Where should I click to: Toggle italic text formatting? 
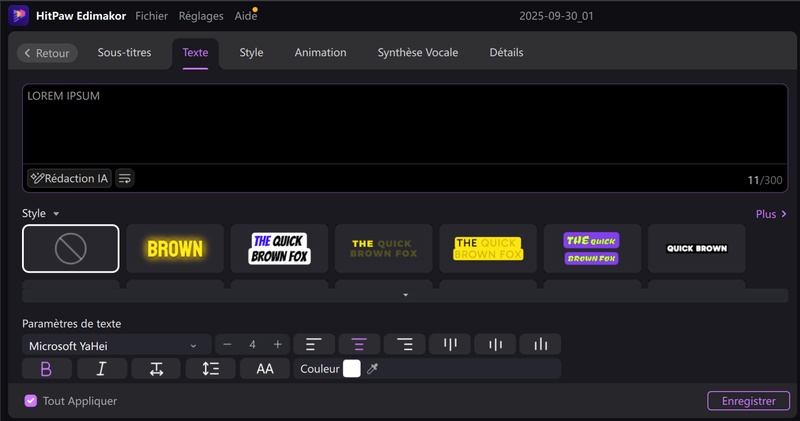(102, 369)
